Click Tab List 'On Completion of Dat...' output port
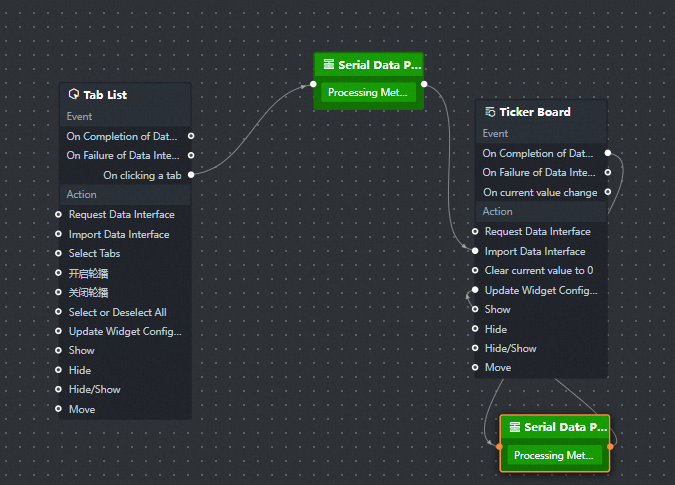The image size is (675, 485). coord(191,136)
